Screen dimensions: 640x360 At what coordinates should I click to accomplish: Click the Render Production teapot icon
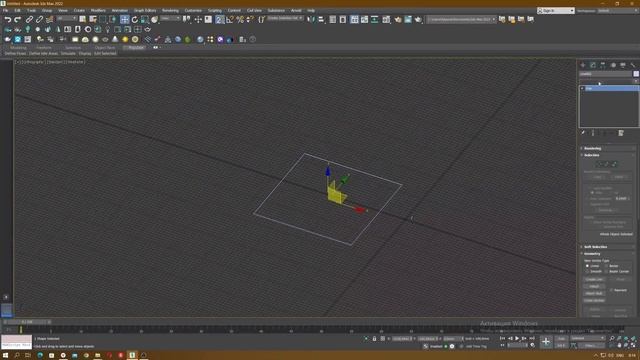point(418,19)
